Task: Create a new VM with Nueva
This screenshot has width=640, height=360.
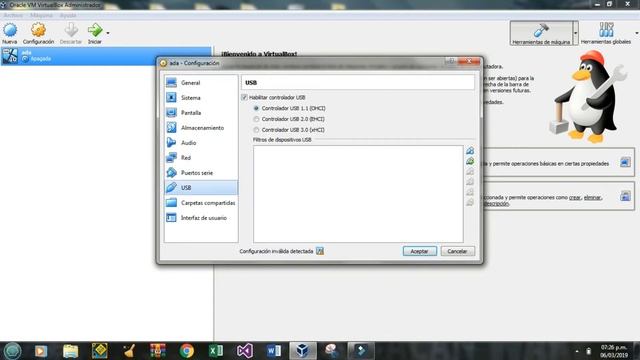Action: (10, 33)
